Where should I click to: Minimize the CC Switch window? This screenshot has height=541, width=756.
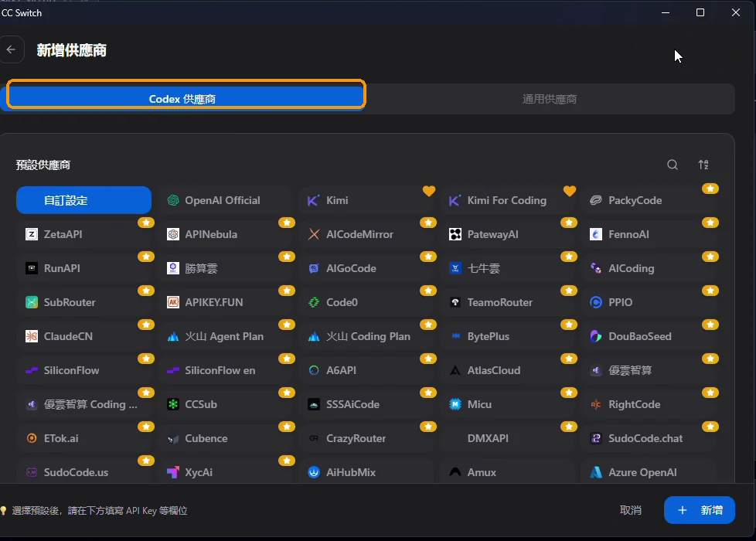tap(666, 12)
